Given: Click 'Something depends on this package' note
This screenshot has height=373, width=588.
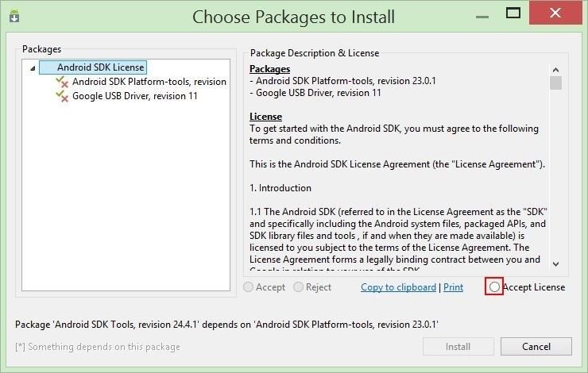Looking at the screenshot, I should pyautogui.click(x=98, y=347).
